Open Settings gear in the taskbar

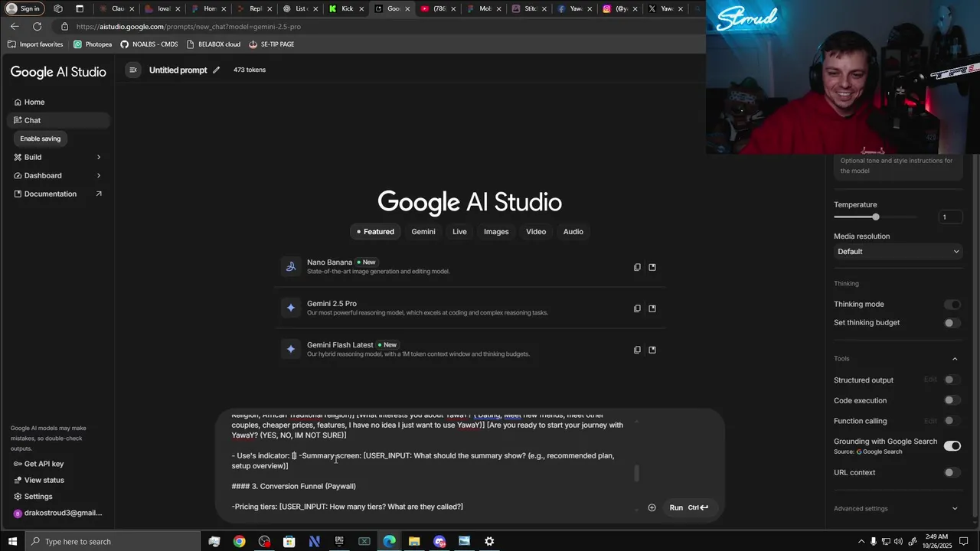point(489,542)
